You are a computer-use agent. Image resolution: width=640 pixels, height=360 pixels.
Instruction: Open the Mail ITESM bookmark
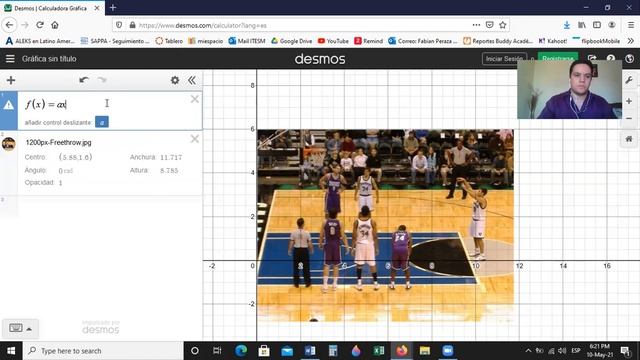click(247, 41)
